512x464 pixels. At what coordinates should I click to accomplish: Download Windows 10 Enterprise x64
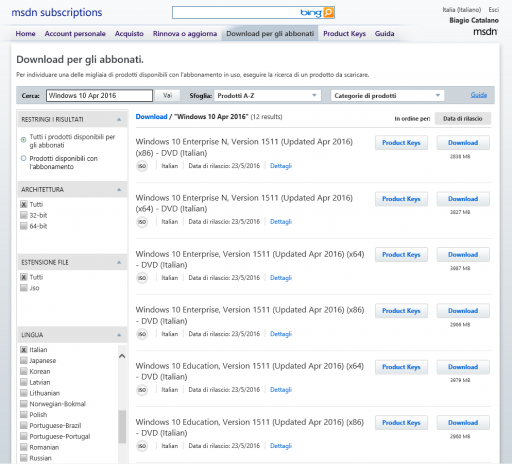463,255
